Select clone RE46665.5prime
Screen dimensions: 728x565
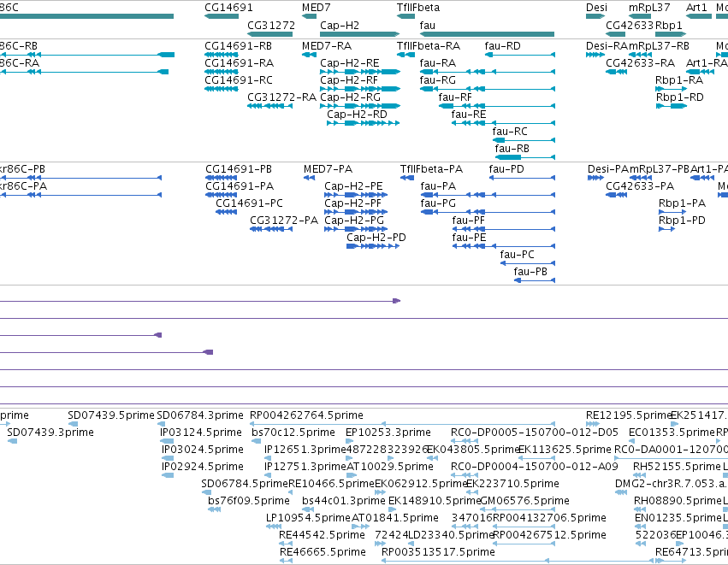(x=323, y=552)
